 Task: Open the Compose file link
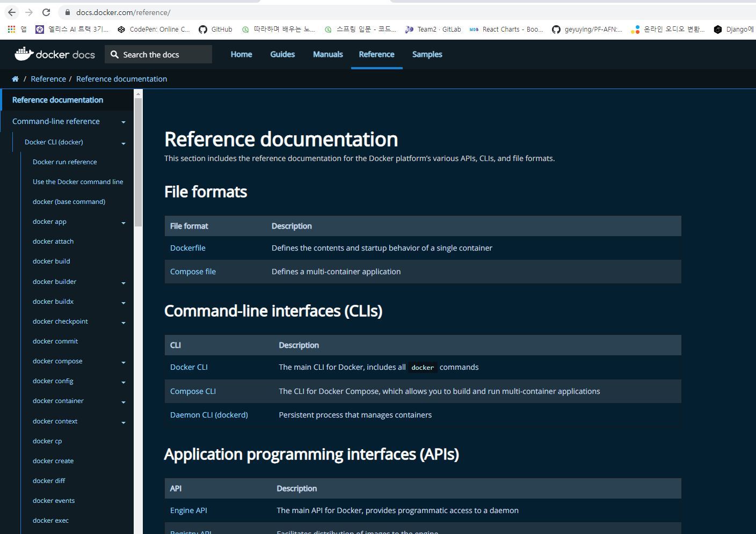coord(193,272)
